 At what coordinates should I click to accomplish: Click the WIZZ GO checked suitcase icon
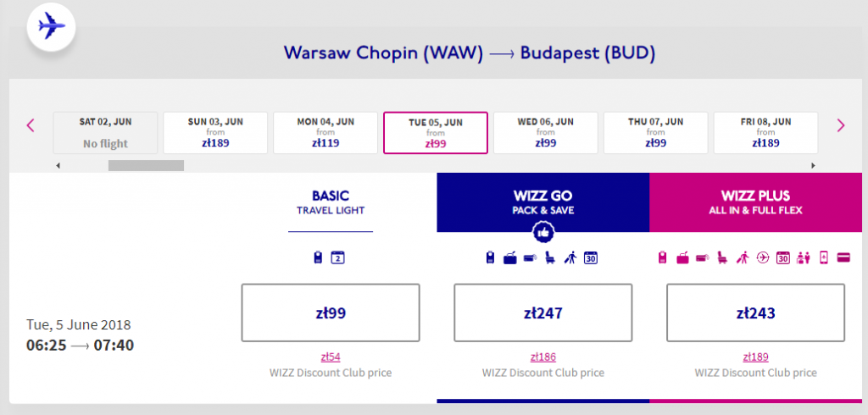pyautogui.click(x=509, y=257)
